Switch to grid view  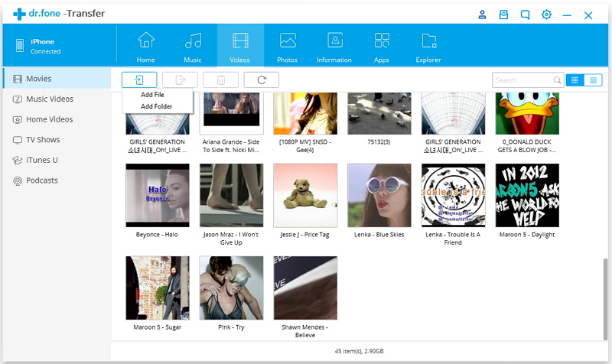click(575, 80)
